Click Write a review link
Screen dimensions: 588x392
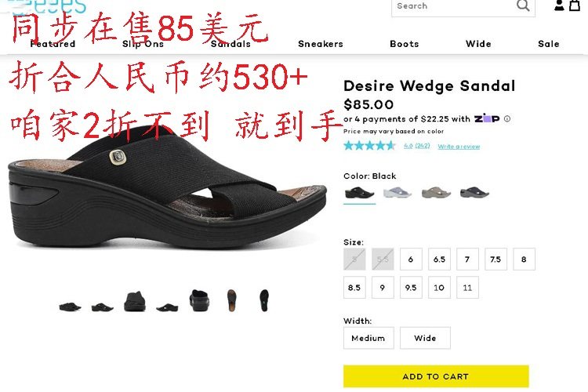click(459, 147)
